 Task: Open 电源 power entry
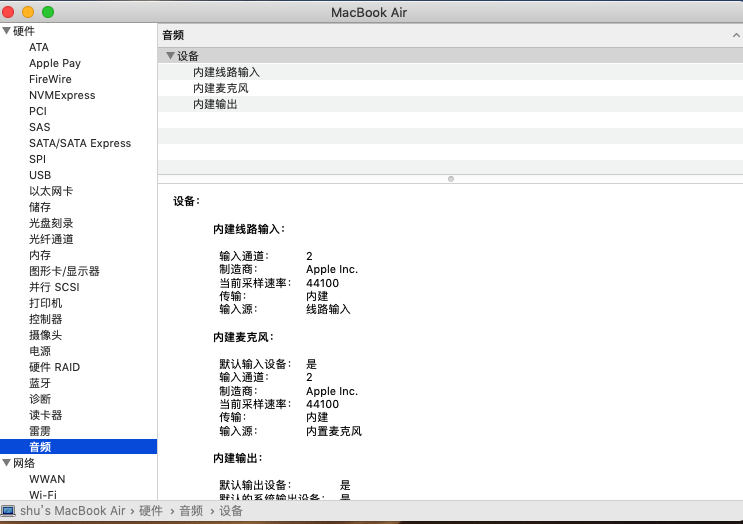click(x=40, y=351)
